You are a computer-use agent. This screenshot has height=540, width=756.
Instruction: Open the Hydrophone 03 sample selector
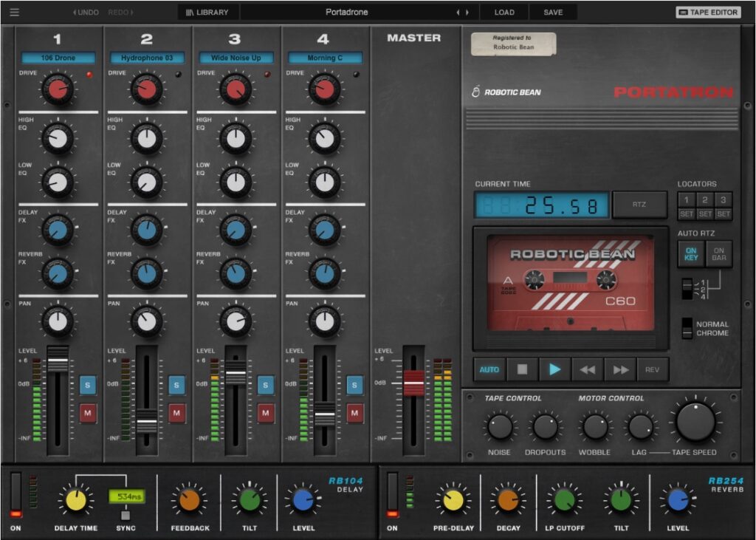coord(147,58)
